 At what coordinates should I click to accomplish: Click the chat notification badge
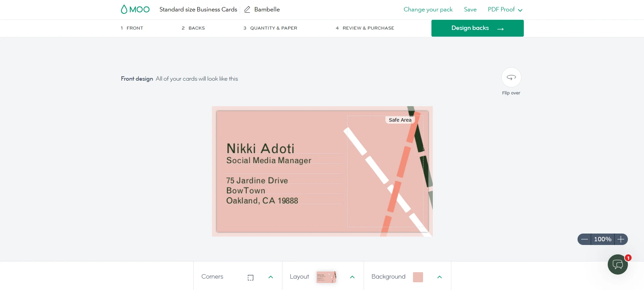coord(628,258)
